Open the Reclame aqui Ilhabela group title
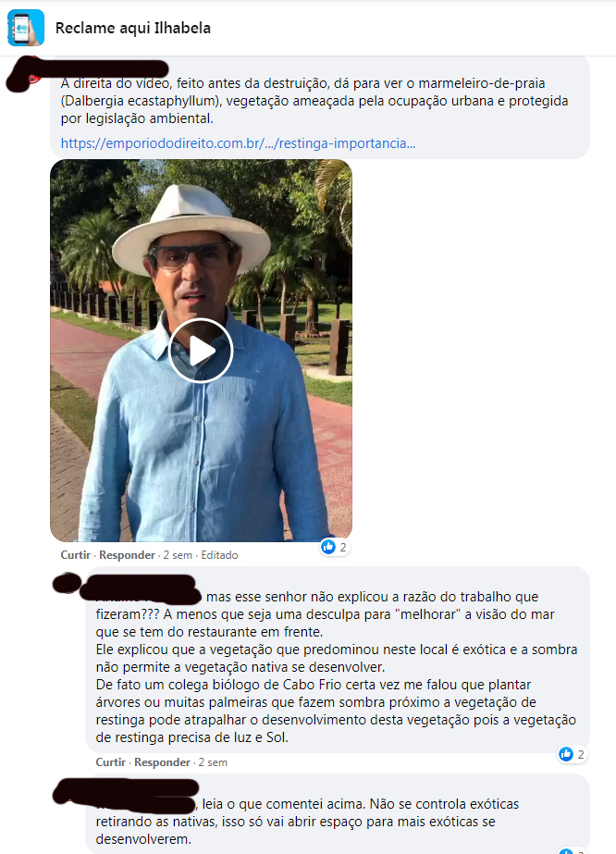Screen dimensions: 616x854 point(133,28)
